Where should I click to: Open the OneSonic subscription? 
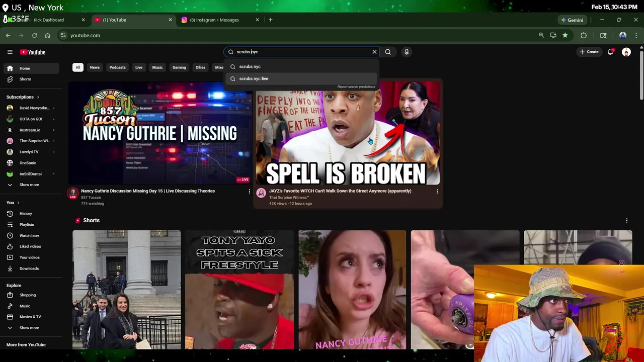click(x=30, y=163)
